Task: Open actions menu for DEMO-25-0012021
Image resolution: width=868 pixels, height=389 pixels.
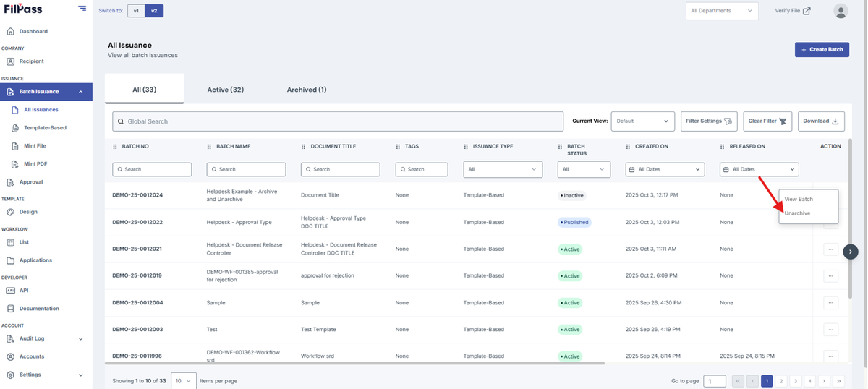Action: (x=830, y=249)
